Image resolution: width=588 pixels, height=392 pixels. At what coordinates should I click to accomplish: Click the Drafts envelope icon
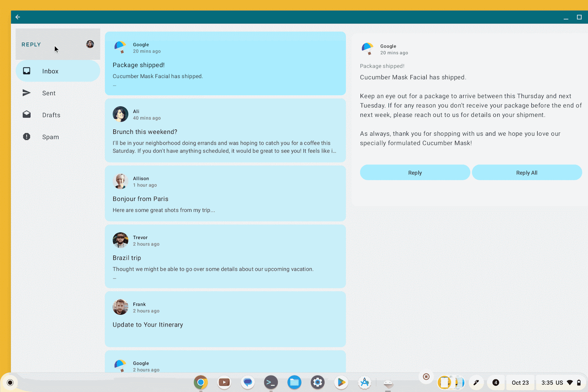point(27,115)
